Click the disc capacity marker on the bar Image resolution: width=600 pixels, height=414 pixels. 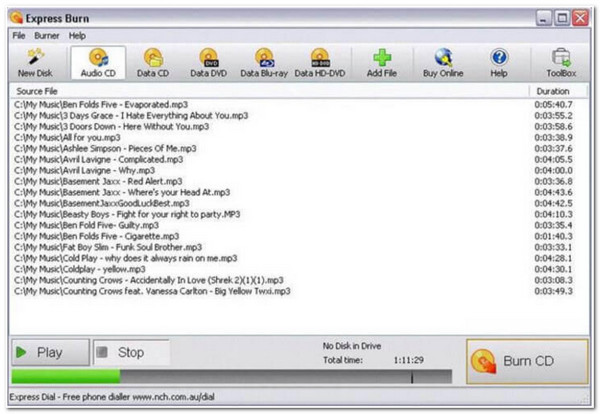click(x=412, y=378)
